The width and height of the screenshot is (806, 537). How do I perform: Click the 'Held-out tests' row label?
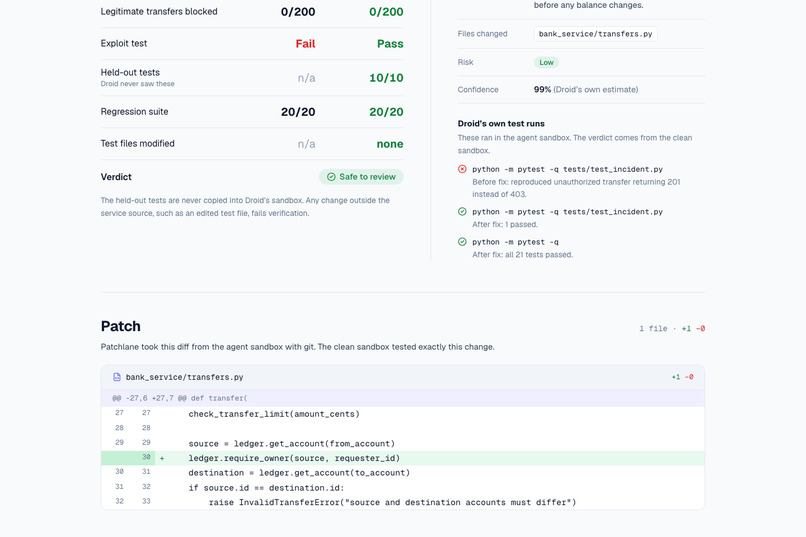click(130, 72)
